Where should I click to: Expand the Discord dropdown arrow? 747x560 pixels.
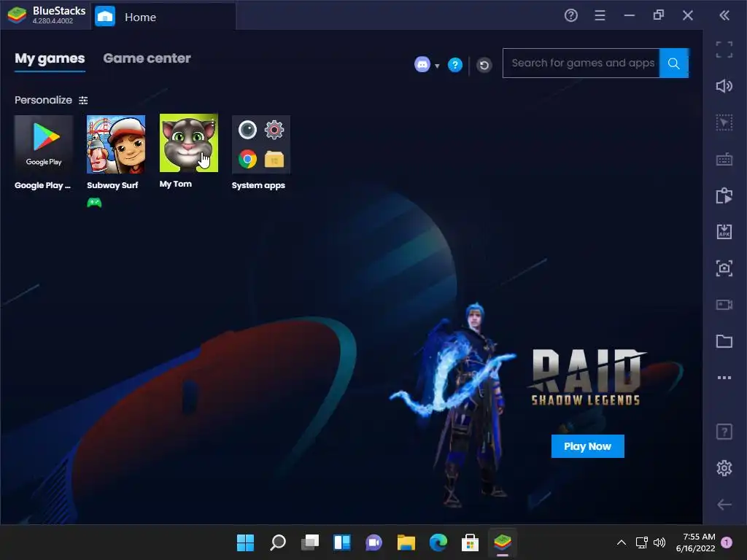[437, 66]
